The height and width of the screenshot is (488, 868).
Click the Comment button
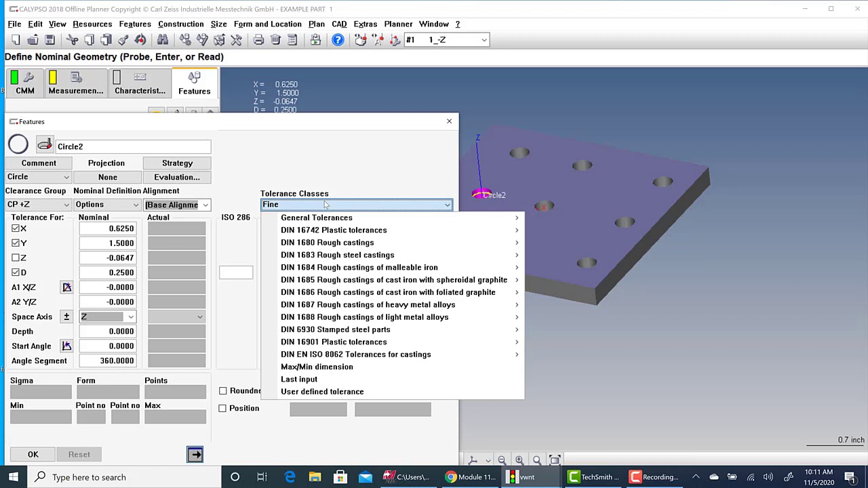tap(39, 163)
